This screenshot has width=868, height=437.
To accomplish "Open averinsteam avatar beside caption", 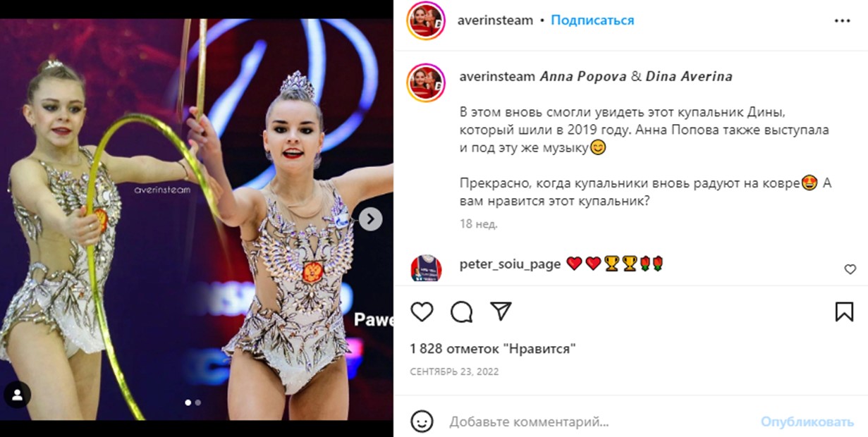I will pyautogui.click(x=425, y=82).
